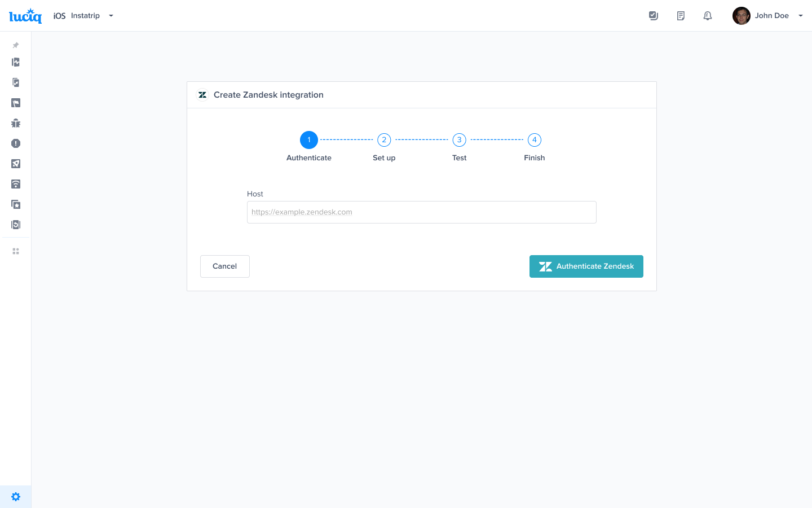Image resolution: width=812 pixels, height=508 pixels.
Task: Cancel the Zendesk integration setup
Action: click(x=224, y=266)
